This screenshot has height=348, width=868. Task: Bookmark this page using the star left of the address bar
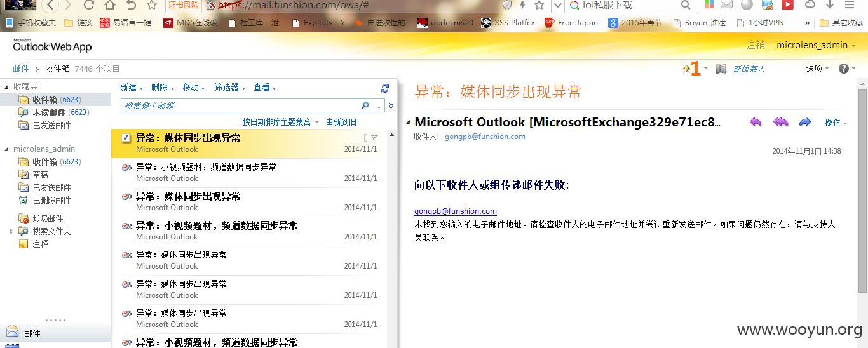point(151,5)
